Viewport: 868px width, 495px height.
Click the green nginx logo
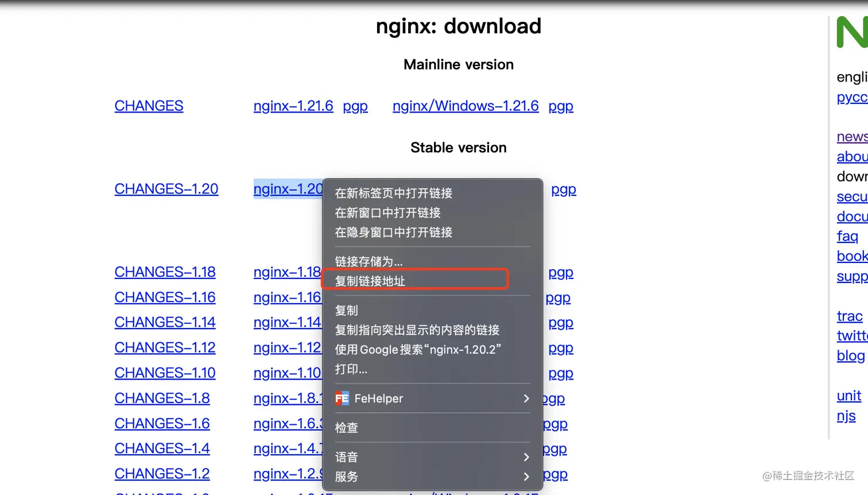[x=852, y=32]
